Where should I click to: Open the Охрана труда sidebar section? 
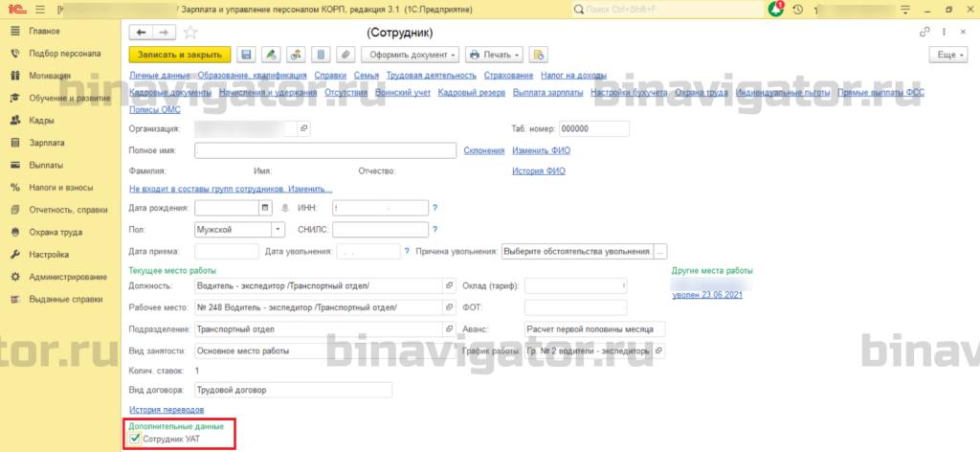(x=56, y=232)
